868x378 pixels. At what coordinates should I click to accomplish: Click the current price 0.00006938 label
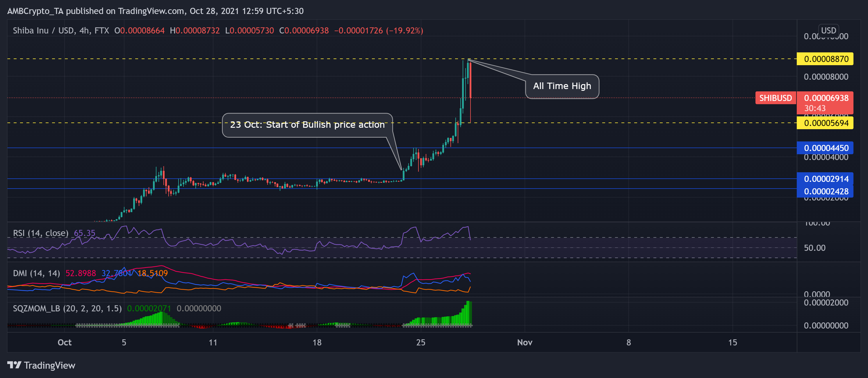click(826, 98)
